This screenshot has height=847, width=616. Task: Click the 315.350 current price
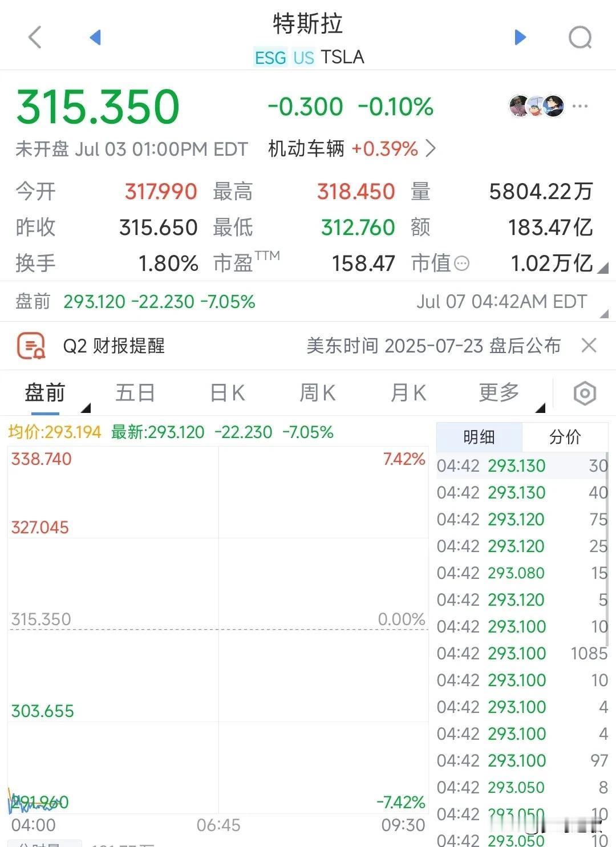[x=98, y=107]
